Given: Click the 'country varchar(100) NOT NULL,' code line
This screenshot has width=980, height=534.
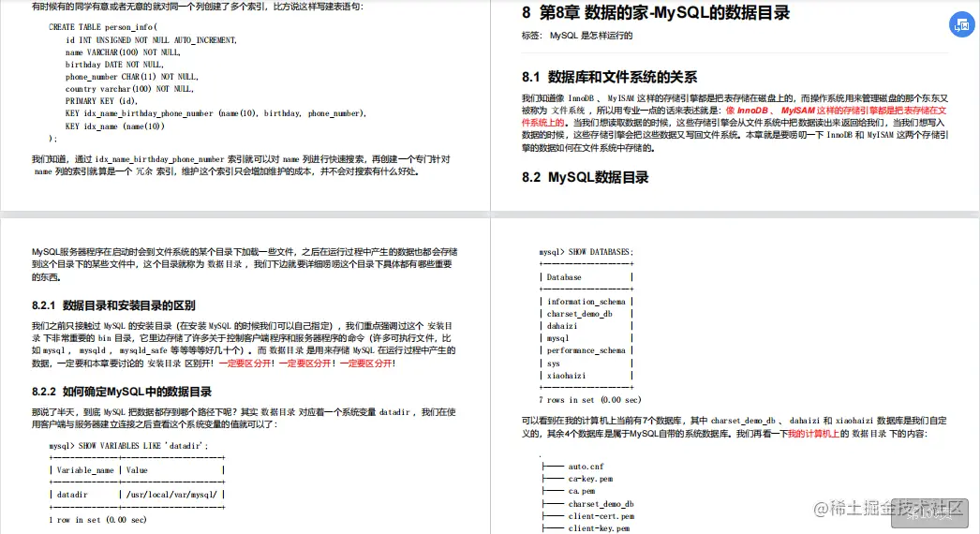Looking at the screenshot, I should tap(129, 89).
